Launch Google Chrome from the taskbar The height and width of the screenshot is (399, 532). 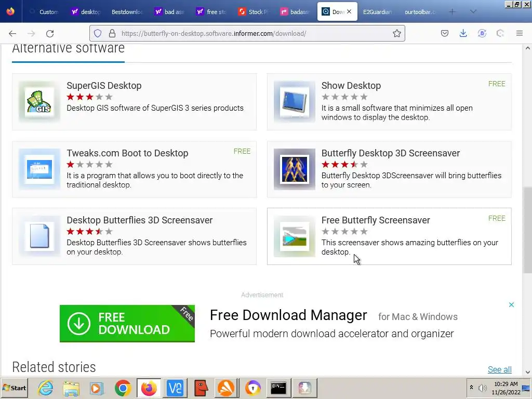pyautogui.click(x=123, y=388)
